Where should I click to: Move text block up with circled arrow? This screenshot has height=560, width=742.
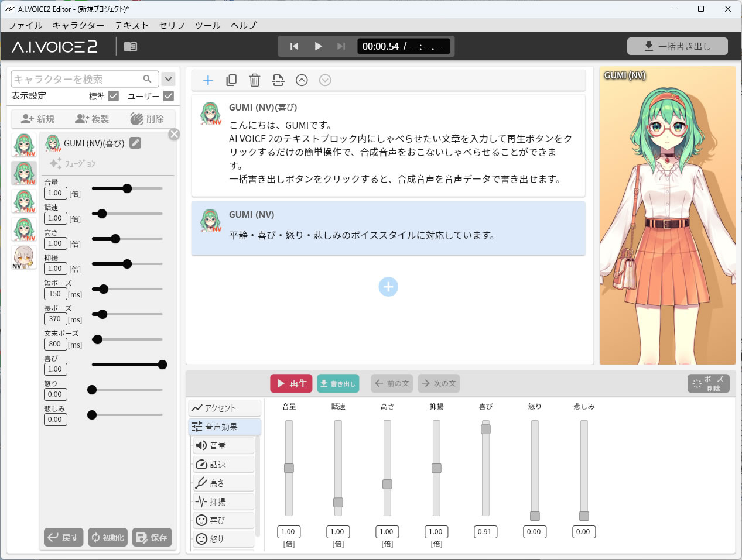pos(302,80)
